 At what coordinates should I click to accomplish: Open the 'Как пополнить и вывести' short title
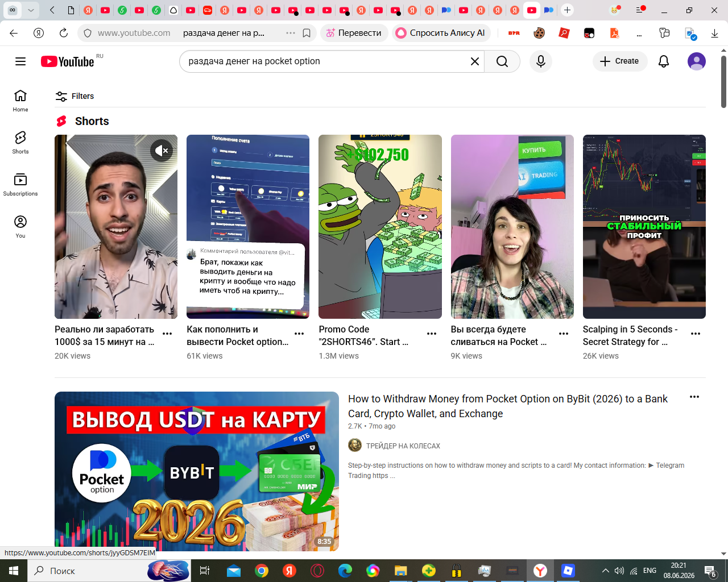[x=238, y=335]
